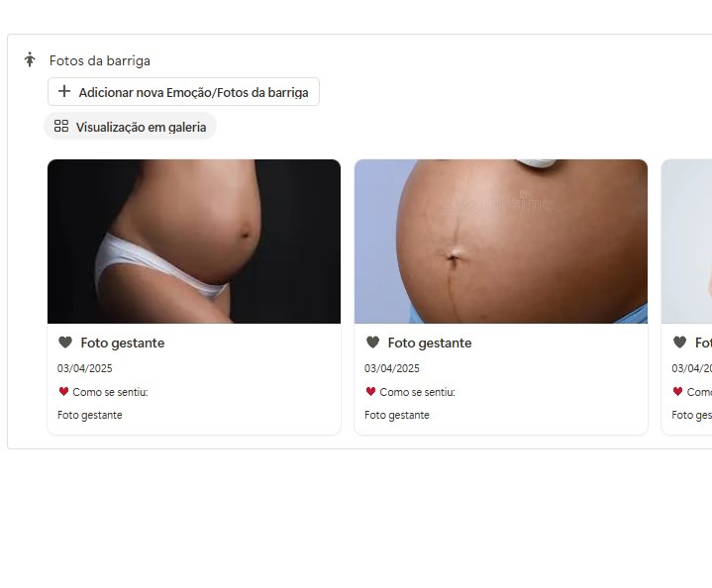The height and width of the screenshot is (588, 712).
Task: Click red heart beside second Como se sentiu
Action: click(x=370, y=391)
